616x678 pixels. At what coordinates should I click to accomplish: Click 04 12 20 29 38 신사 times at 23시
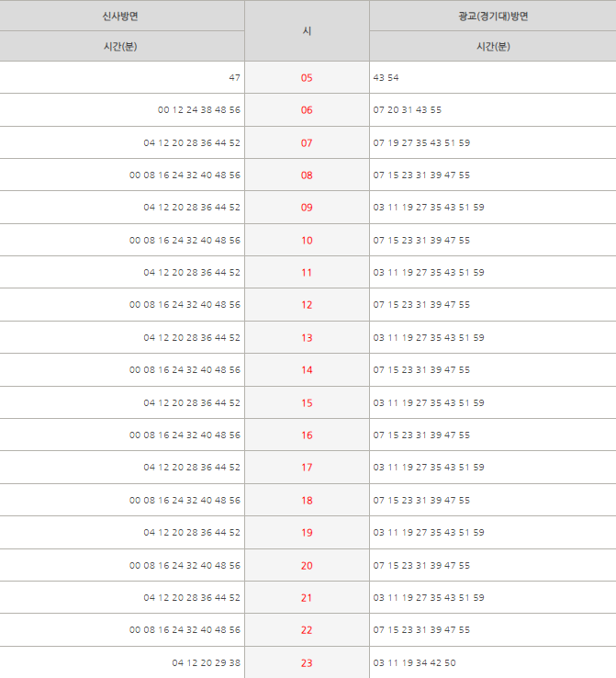pos(206,662)
